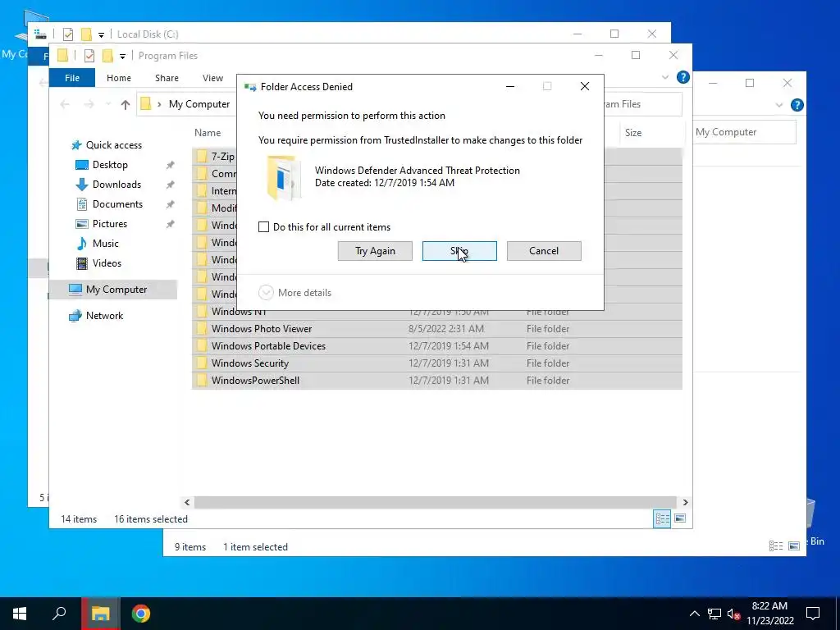Open Documents in navigation pane
The height and width of the screenshot is (630, 840).
(117, 204)
